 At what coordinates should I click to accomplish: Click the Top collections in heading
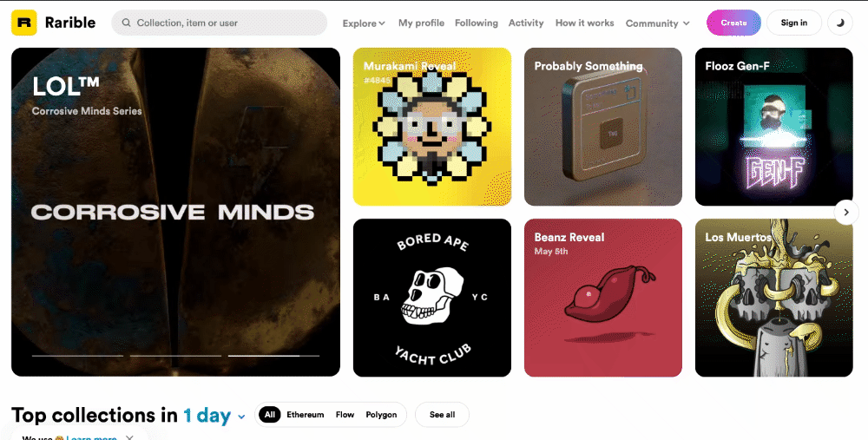(95, 416)
